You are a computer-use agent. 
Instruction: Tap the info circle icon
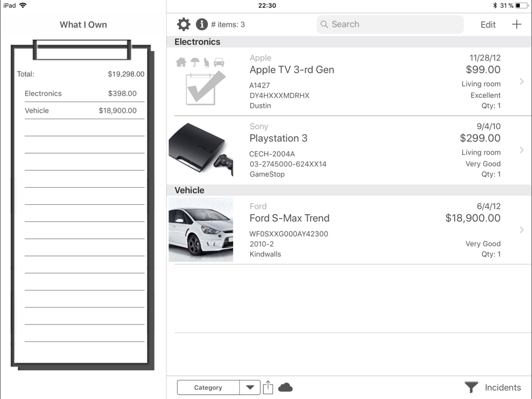(202, 24)
